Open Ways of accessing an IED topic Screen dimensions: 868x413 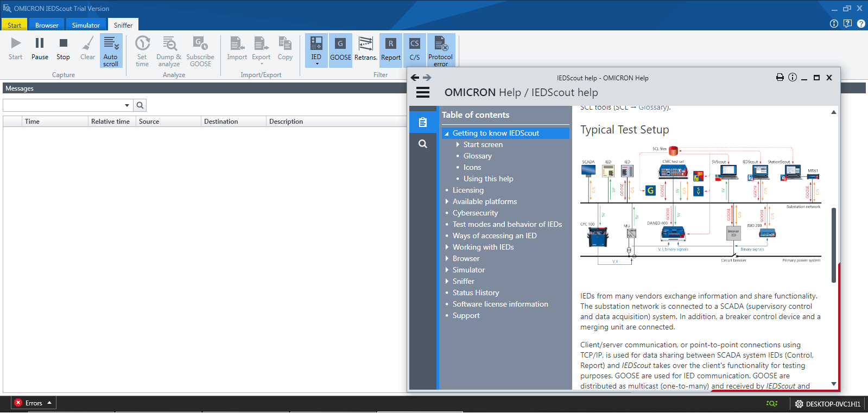click(495, 236)
